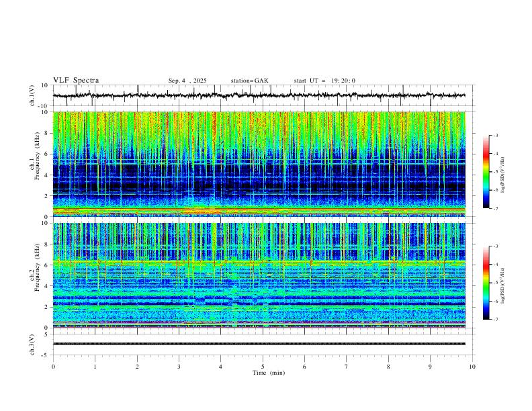Click the ch.2 PSD color scale bar
This screenshot has width=532, height=411.
click(486, 283)
